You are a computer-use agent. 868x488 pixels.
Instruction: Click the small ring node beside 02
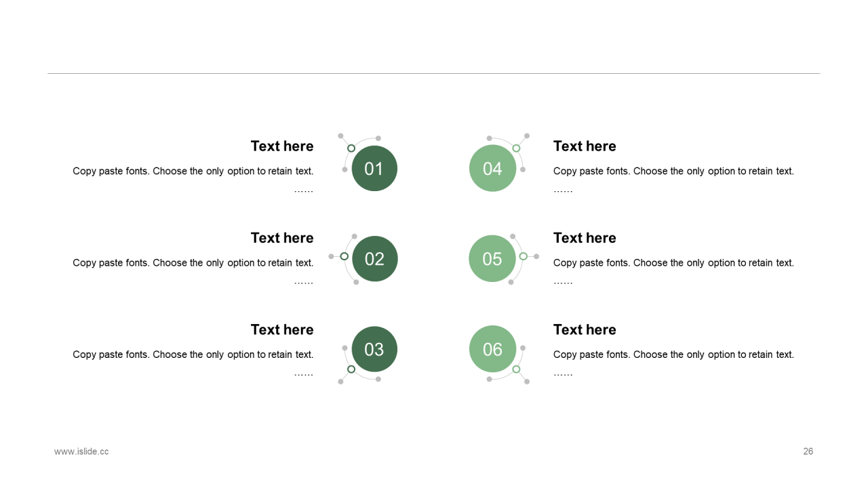pos(344,256)
